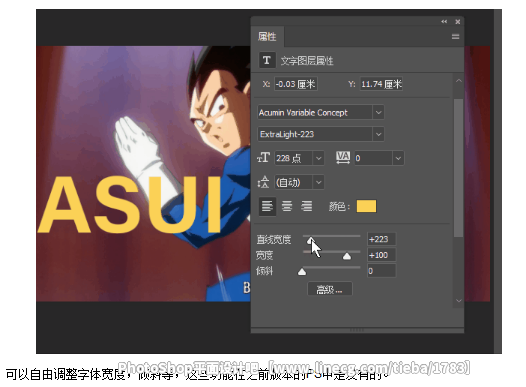The width and height of the screenshot is (526, 387).
Task: Click the 颜色 label
Action: click(x=339, y=206)
